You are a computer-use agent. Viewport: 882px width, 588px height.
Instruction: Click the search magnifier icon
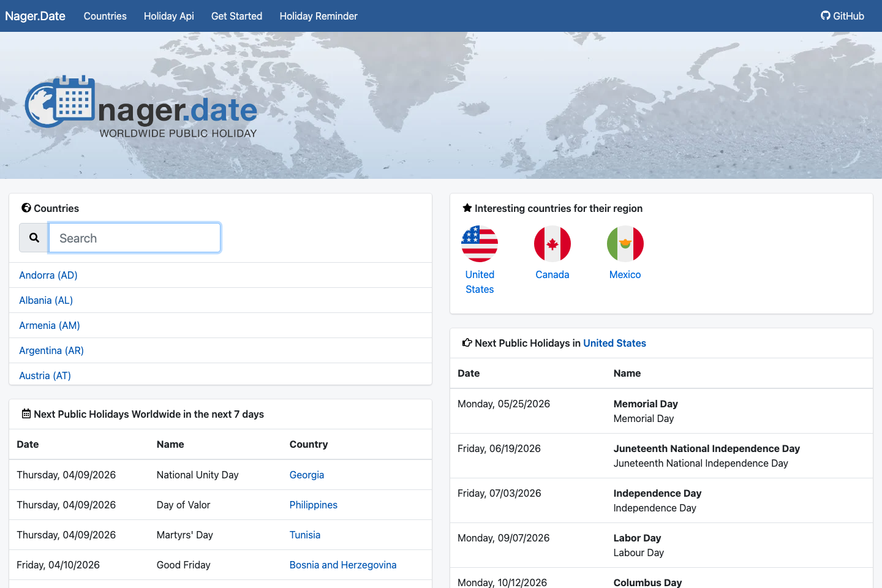[x=34, y=238]
